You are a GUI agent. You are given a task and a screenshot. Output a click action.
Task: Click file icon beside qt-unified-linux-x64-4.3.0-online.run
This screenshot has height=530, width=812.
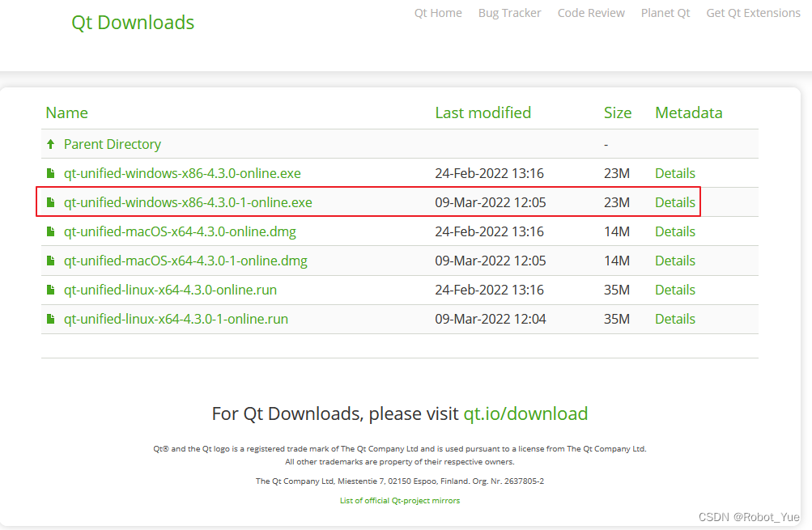pyautogui.click(x=50, y=290)
